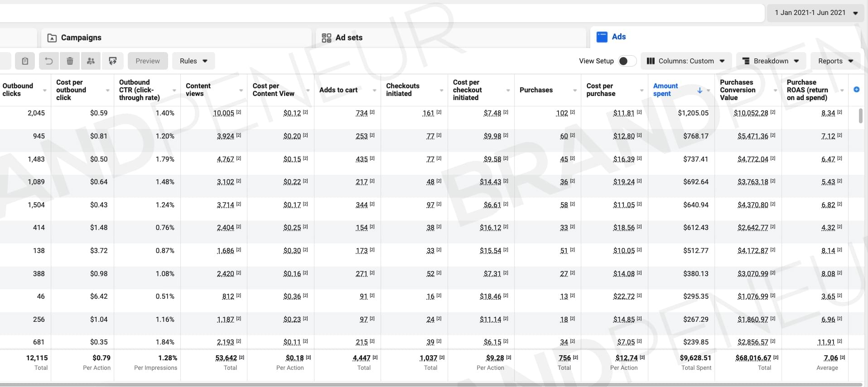Select the $3.72 cost per outbound click cell
Image resolution: width=868 pixels, height=387 pixels.
pyautogui.click(x=99, y=251)
